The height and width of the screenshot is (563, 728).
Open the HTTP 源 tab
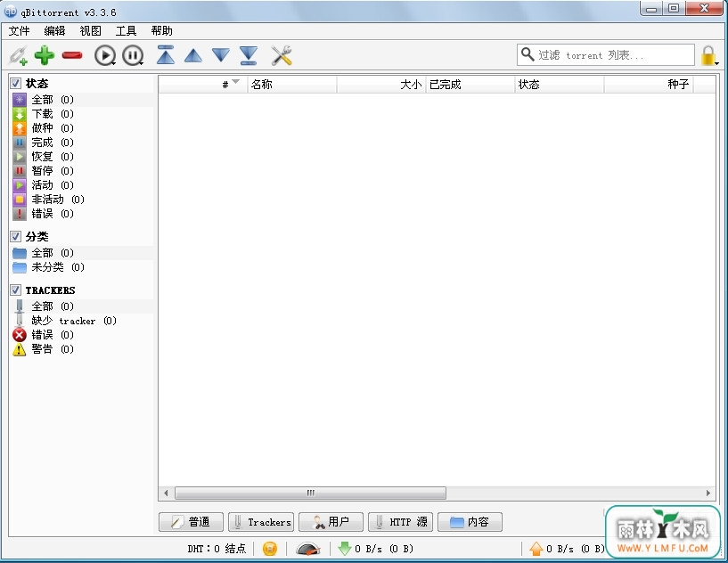[x=400, y=522]
